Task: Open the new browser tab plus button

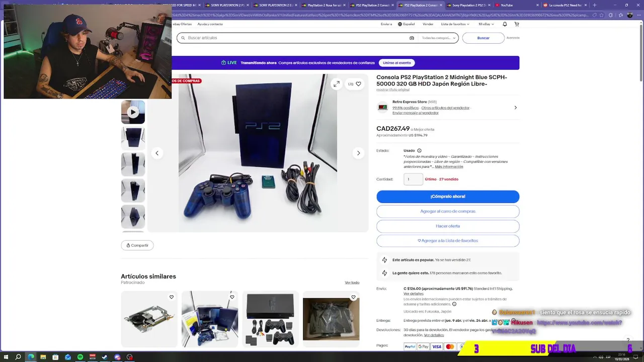Action: 595,5
